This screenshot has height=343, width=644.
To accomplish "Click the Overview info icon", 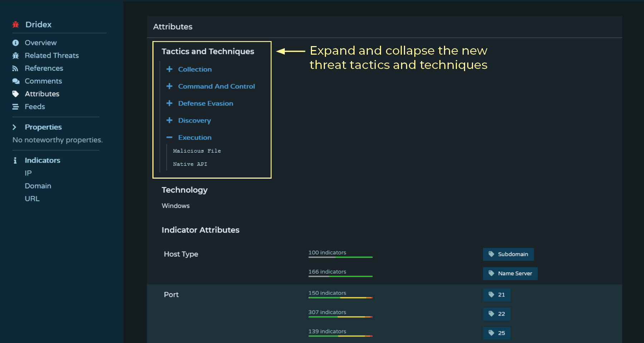I will tap(15, 43).
